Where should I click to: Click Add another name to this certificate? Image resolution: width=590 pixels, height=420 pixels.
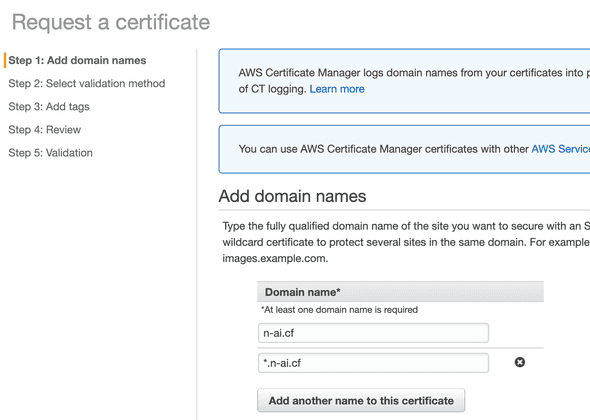pos(361,400)
